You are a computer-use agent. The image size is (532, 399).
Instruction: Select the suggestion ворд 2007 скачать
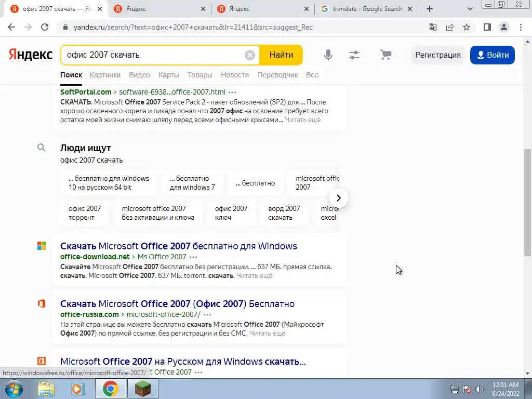[284, 213]
